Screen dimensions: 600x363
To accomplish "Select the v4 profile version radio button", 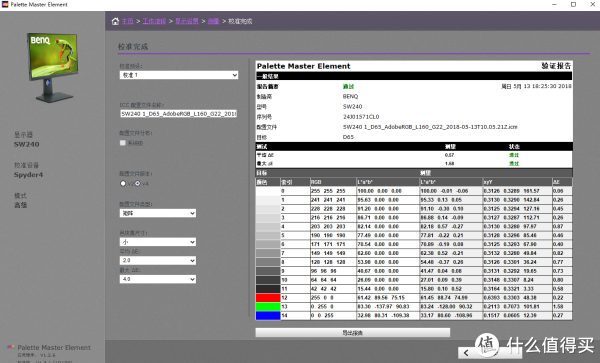I will tap(137, 184).
